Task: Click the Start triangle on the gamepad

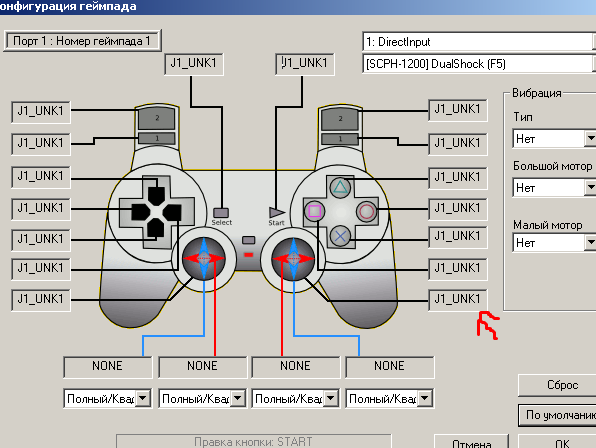Action: (276, 212)
